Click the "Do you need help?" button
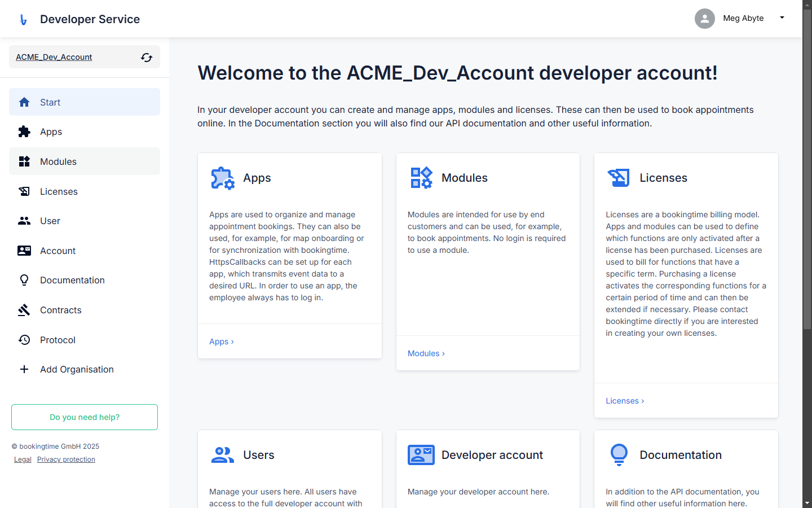Viewport: 812px width, 508px height. click(x=85, y=417)
